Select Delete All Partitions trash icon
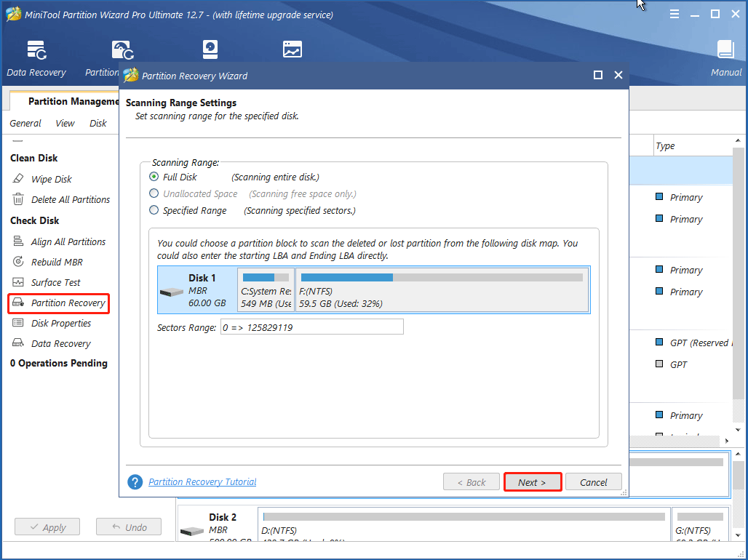 click(18, 199)
